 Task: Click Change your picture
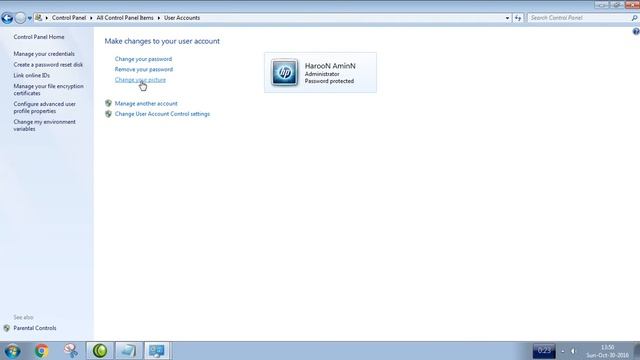tap(140, 80)
